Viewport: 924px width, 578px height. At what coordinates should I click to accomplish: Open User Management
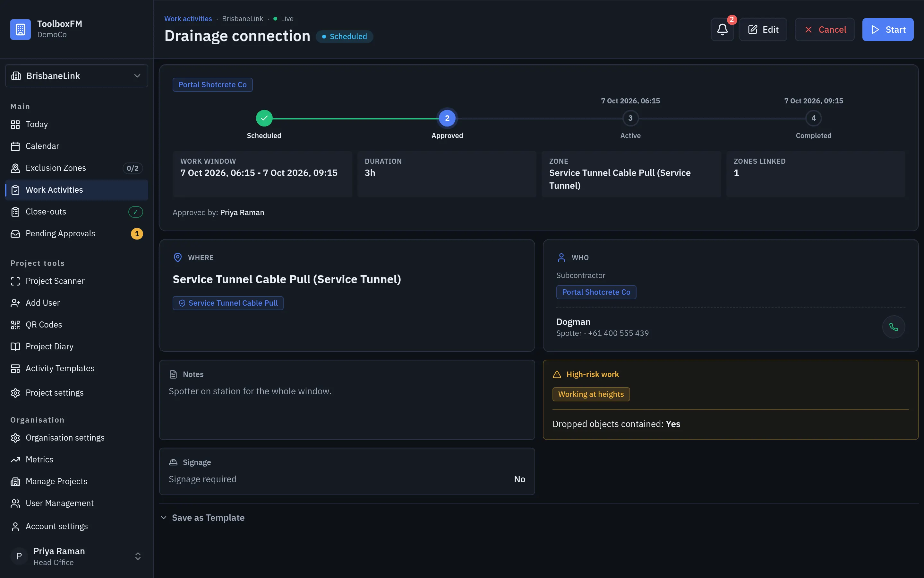coord(77,504)
